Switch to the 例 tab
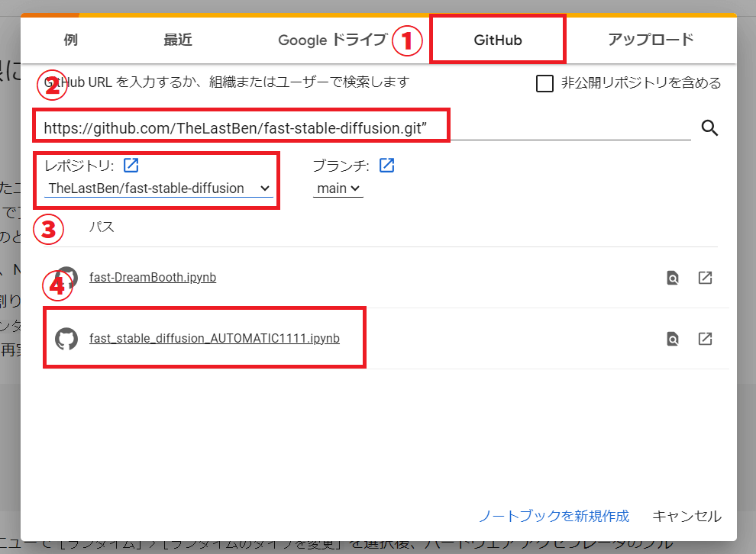Viewport: 756px width, 554px height. (x=70, y=40)
